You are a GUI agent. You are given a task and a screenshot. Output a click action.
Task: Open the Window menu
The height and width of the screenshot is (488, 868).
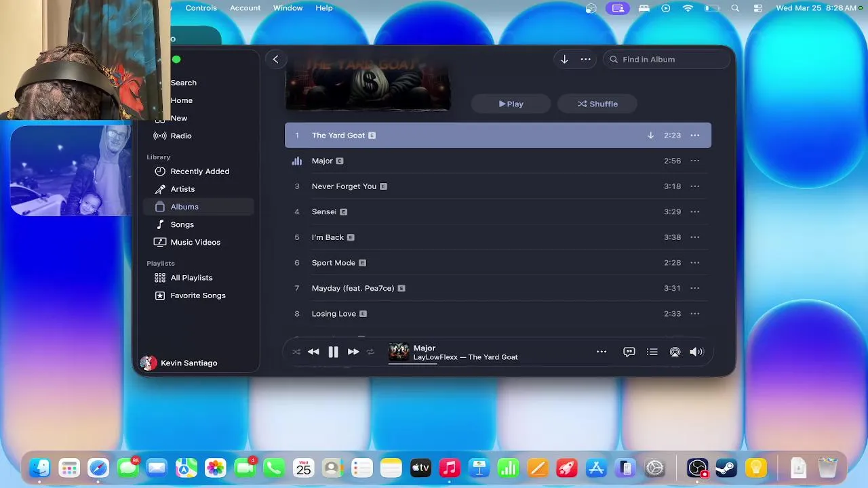click(288, 8)
